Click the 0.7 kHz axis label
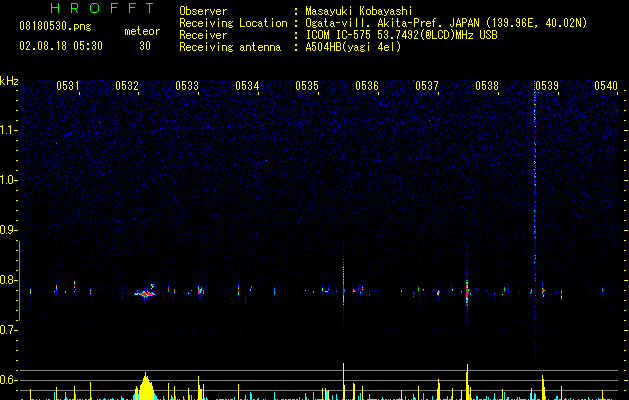Screen dimensions: 629x400 click(9, 330)
